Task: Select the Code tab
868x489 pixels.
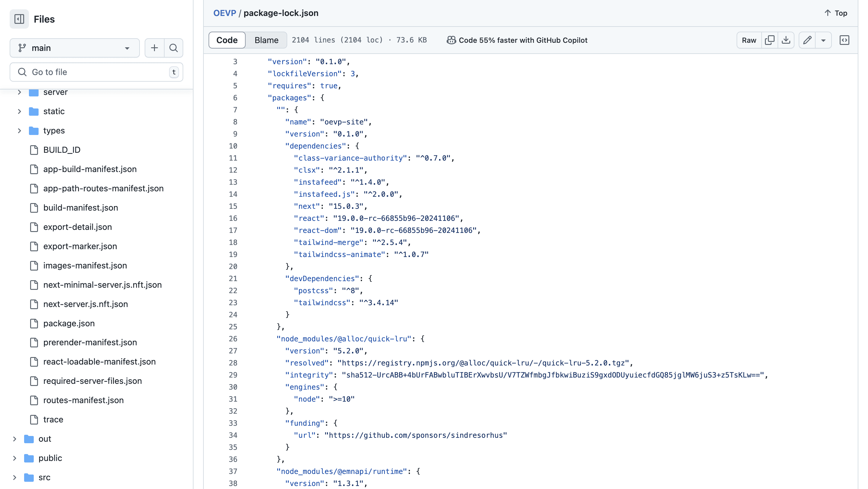Action: (x=227, y=40)
